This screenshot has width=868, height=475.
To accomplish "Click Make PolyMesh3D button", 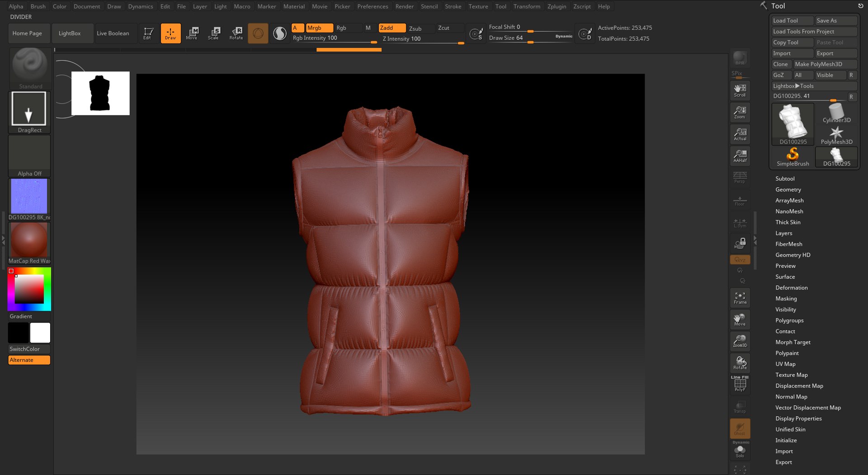I will pos(825,64).
